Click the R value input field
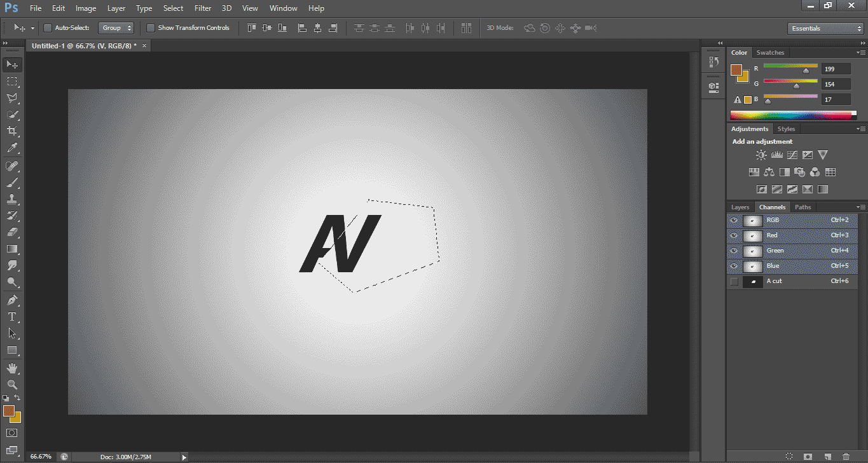 [836, 68]
